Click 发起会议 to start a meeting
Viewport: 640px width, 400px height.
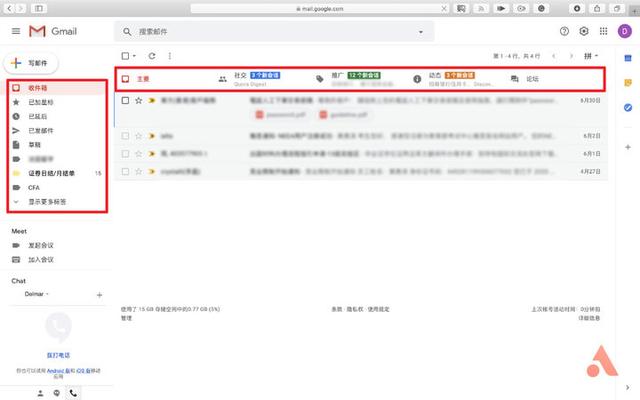(41, 245)
